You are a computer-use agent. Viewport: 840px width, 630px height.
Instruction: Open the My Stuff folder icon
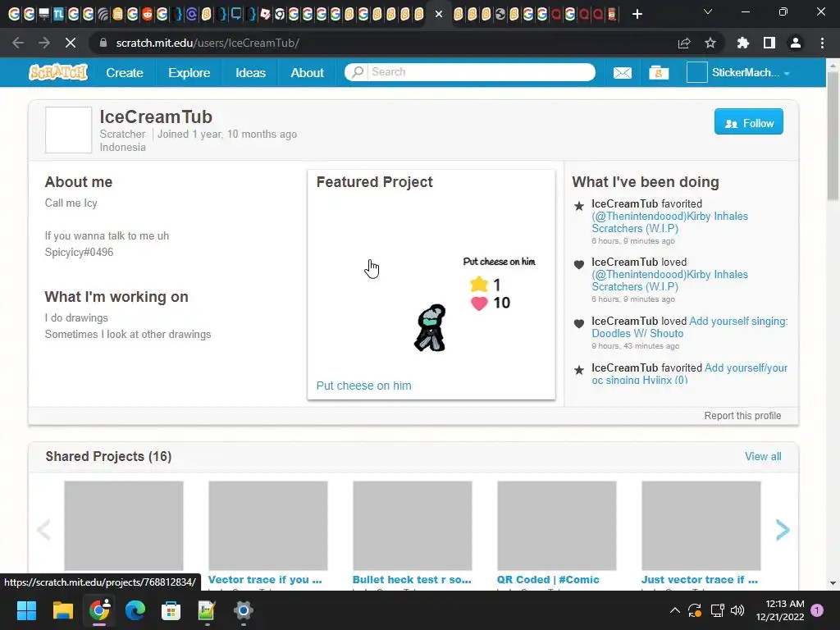pyautogui.click(x=659, y=72)
